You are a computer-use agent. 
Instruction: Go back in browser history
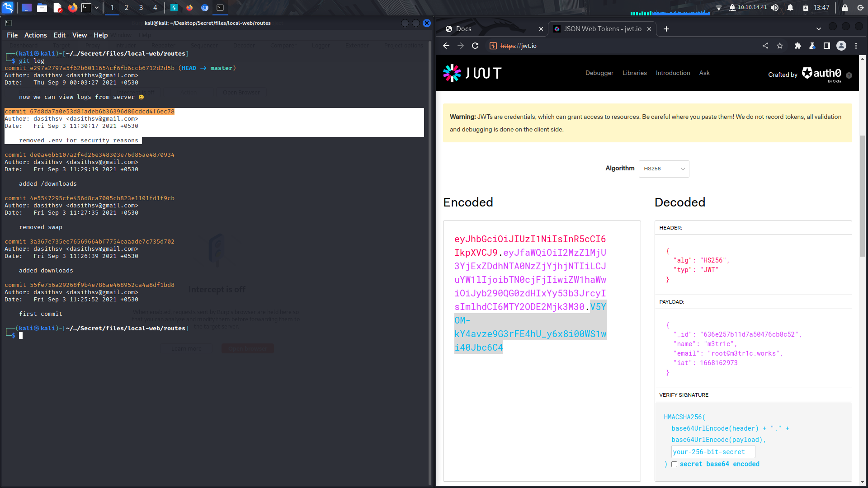coord(446,46)
